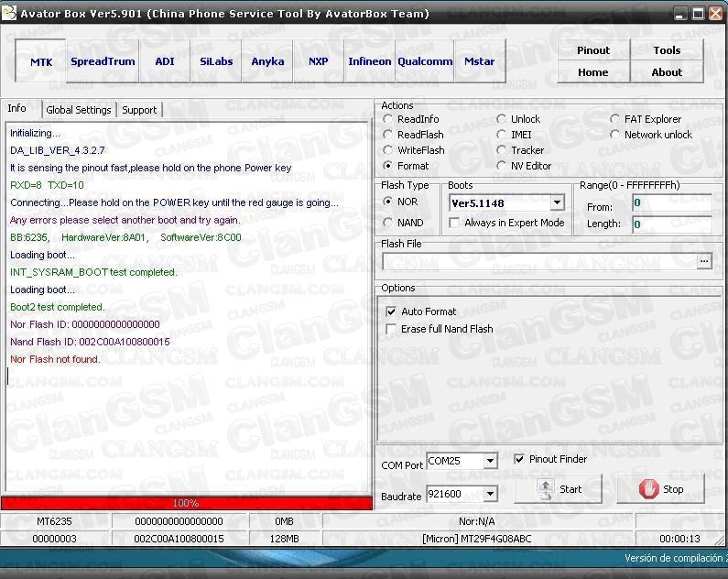Expand the Baudrate dropdown
728x579 pixels.
point(490,494)
